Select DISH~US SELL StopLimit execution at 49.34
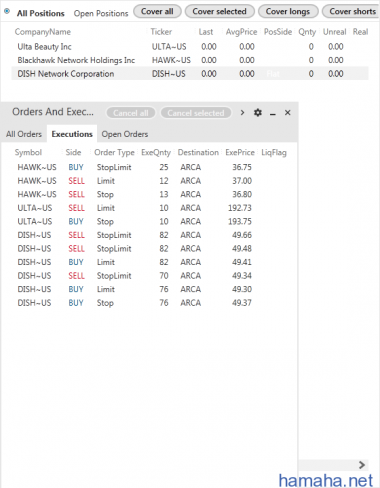 149,276
